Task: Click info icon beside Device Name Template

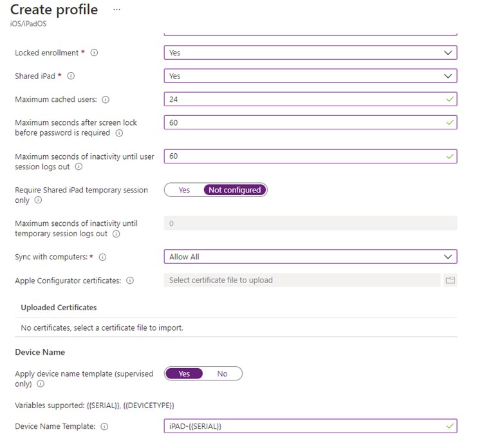Action: click(104, 426)
